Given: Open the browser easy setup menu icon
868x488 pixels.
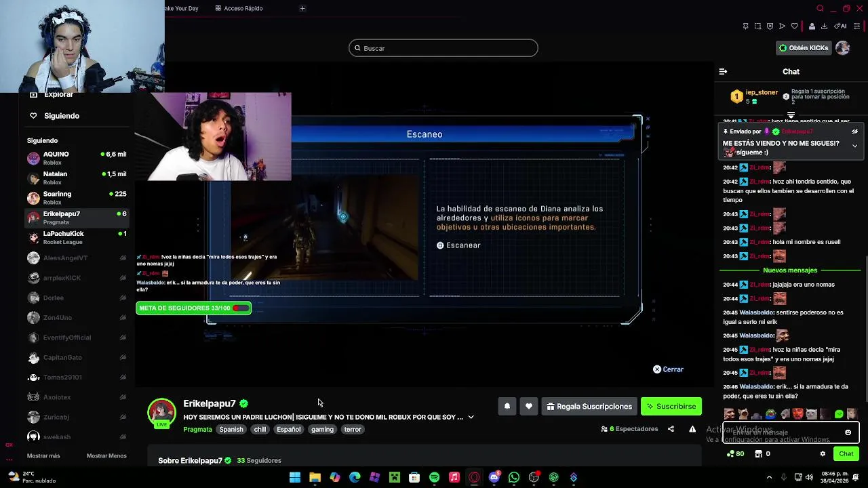Looking at the screenshot, I should [x=856, y=26].
